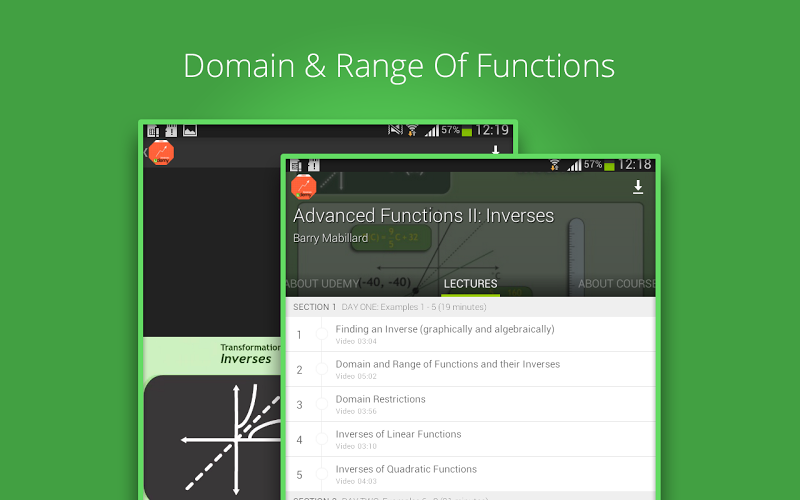Tap the signal strength icon in front window

574,165
